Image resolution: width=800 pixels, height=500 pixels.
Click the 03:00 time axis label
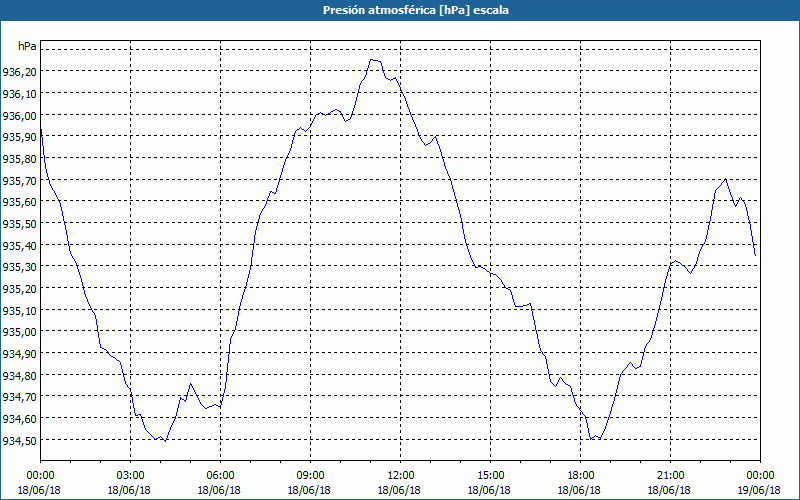(130, 475)
